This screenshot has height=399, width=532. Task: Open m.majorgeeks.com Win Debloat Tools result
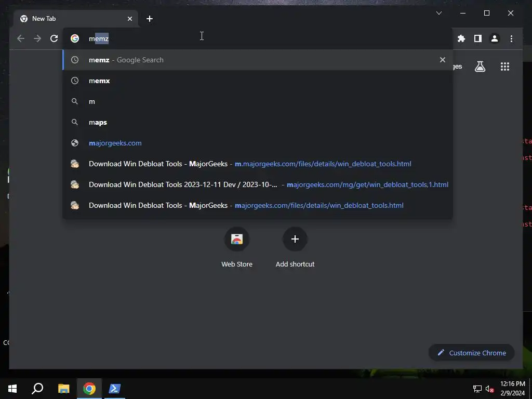(258, 164)
